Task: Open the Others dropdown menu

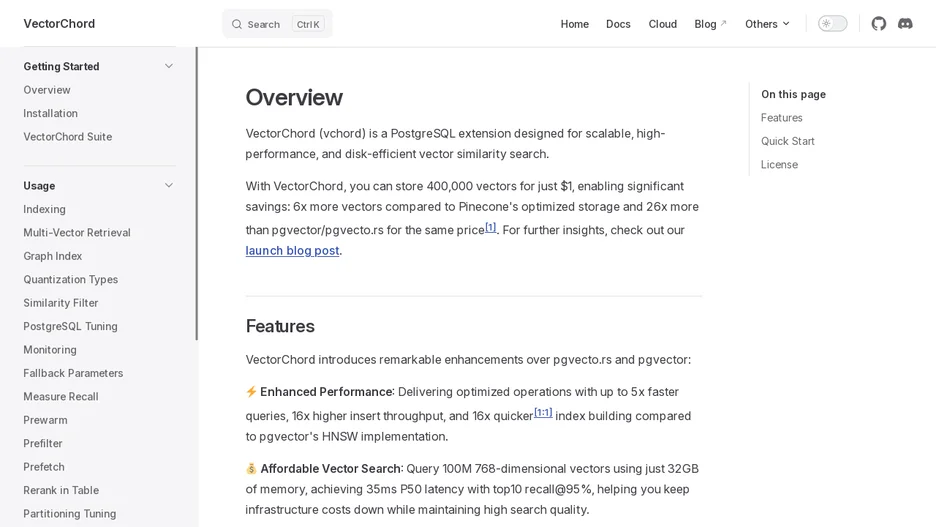Action: [x=767, y=24]
